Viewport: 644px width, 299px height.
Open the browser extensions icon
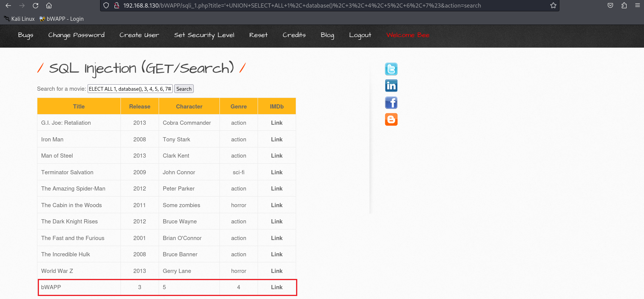(x=624, y=6)
